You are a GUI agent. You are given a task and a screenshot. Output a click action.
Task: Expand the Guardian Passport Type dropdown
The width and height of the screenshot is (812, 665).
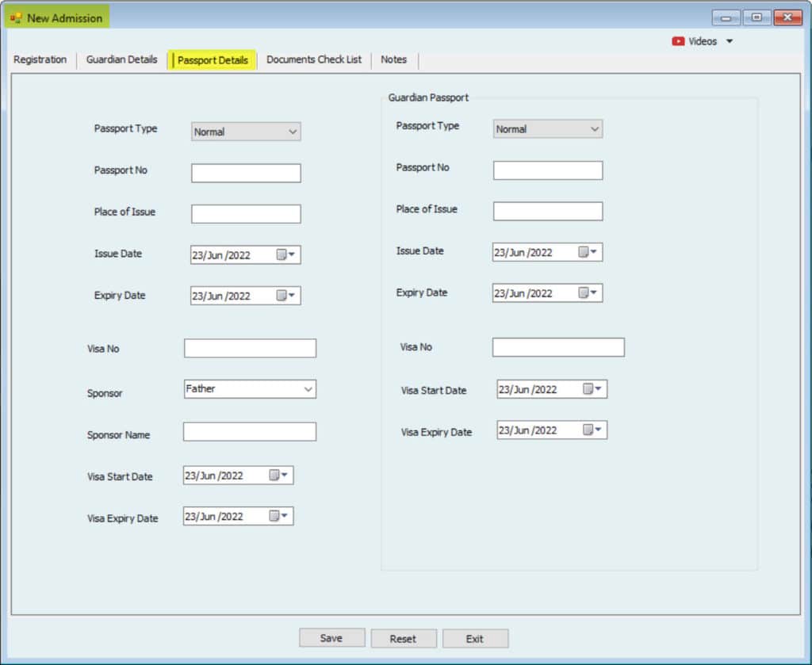[x=595, y=129]
